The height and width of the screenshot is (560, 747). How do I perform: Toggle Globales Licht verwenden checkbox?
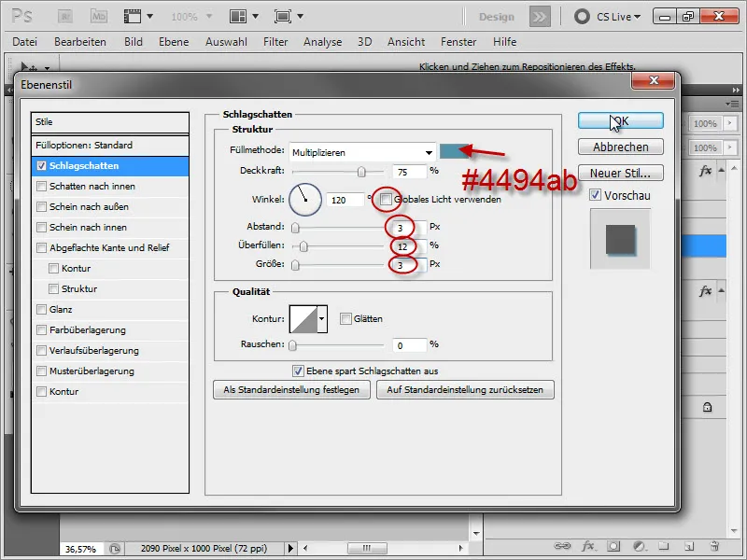[386, 199]
